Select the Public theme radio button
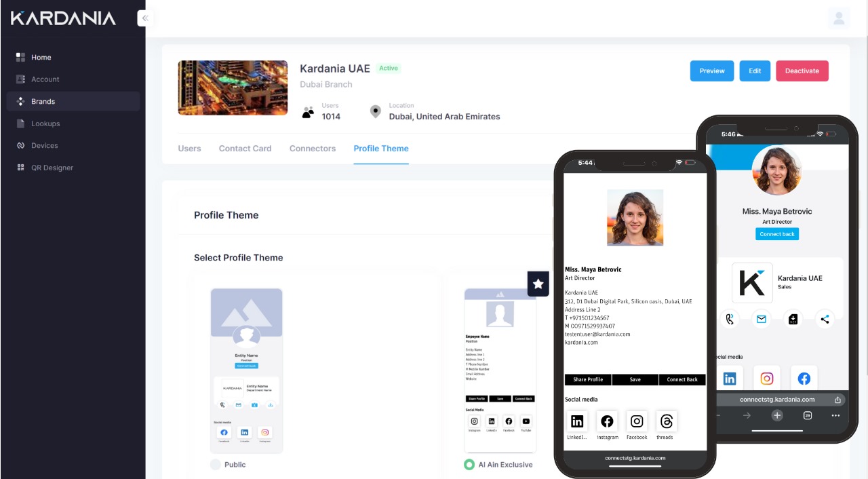The width and height of the screenshot is (868, 479). pos(216,465)
